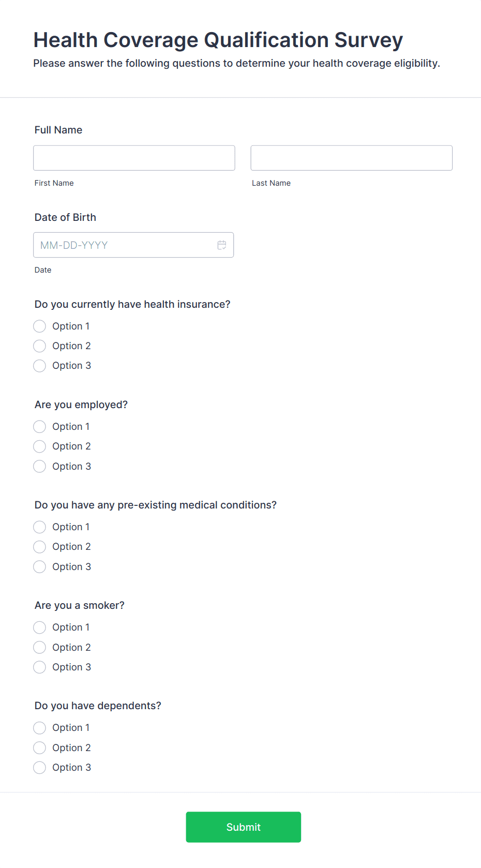481x868 pixels.
Task: Choose Option 3 under Are you employed
Action: click(x=40, y=467)
